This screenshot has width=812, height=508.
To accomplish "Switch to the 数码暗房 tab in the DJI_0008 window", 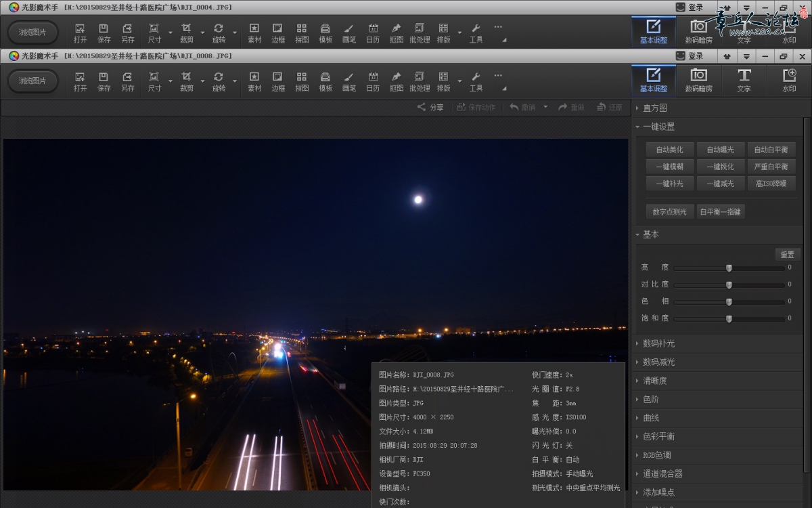I will 698,80.
